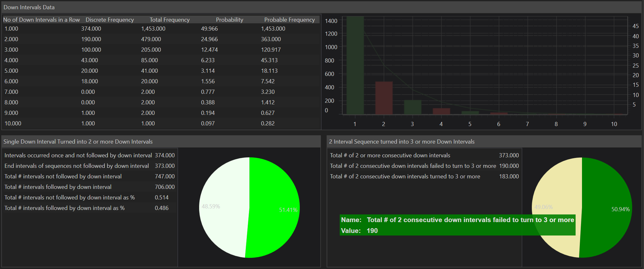
Task: Click the Total Frequency column header
Action: (169, 20)
